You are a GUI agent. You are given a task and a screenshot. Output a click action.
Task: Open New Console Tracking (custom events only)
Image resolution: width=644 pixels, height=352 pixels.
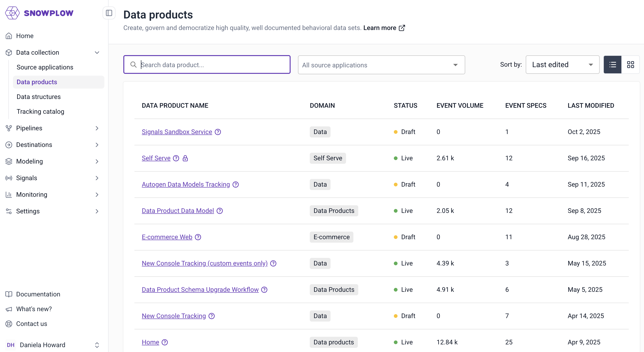204,263
